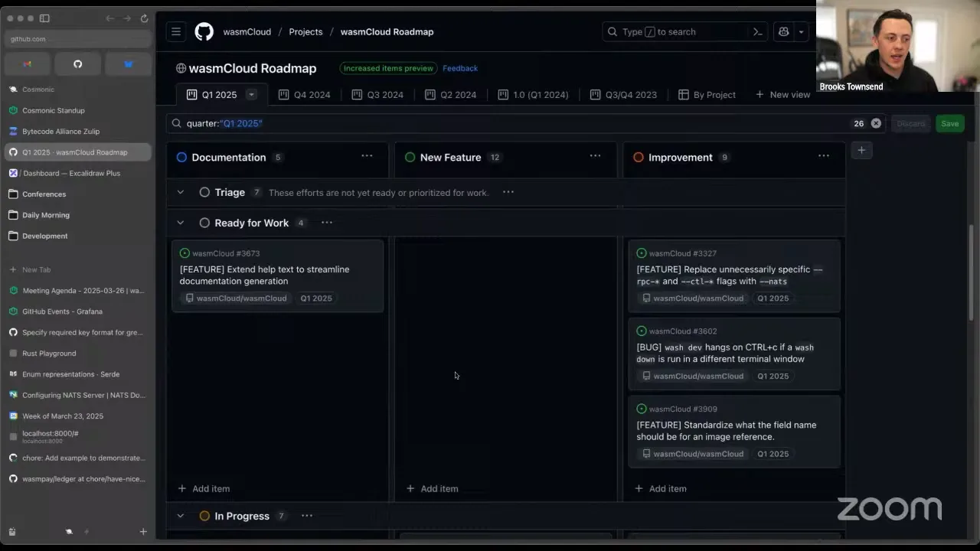Switch to the By Project view tab
The width and height of the screenshot is (980, 551).
707,95
